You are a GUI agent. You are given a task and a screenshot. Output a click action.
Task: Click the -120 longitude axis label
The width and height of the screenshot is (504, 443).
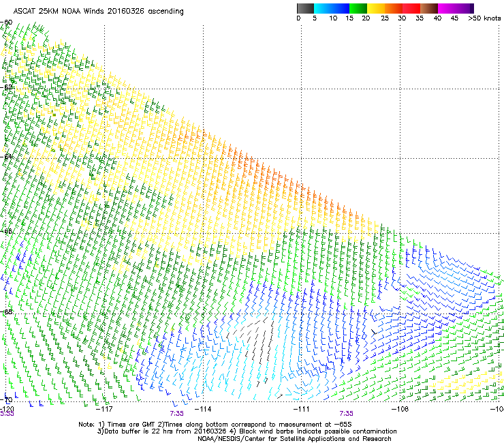click(x=7, y=409)
